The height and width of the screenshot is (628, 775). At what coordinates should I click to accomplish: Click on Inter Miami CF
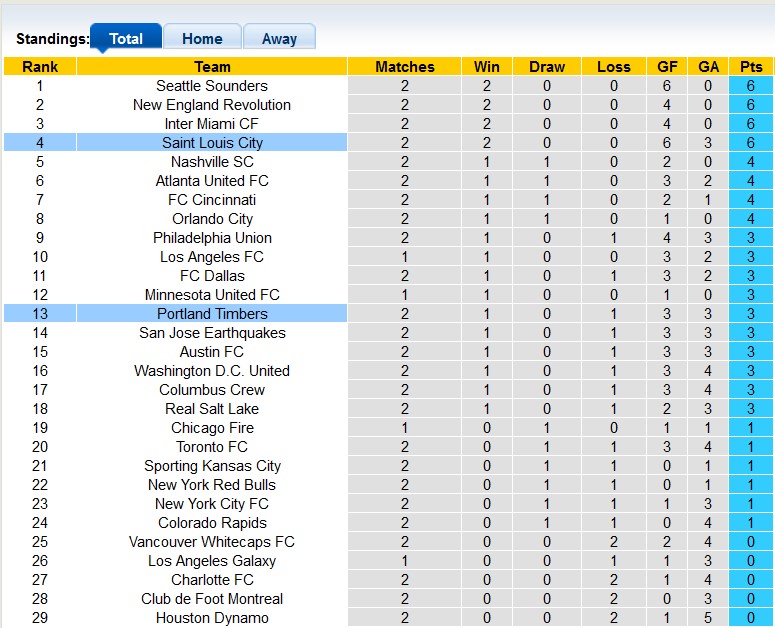pyautogui.click(x=212, y=124)
